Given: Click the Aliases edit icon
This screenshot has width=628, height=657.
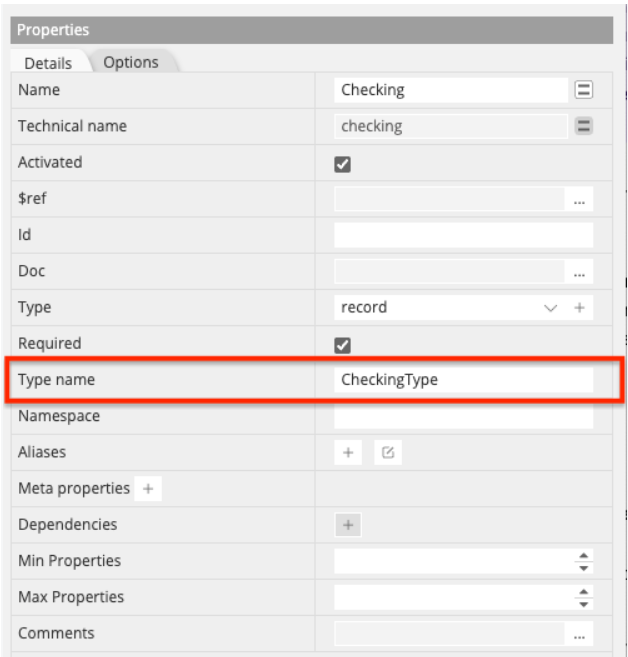Looking at the screenshot, I should click(x=388, y=453).
